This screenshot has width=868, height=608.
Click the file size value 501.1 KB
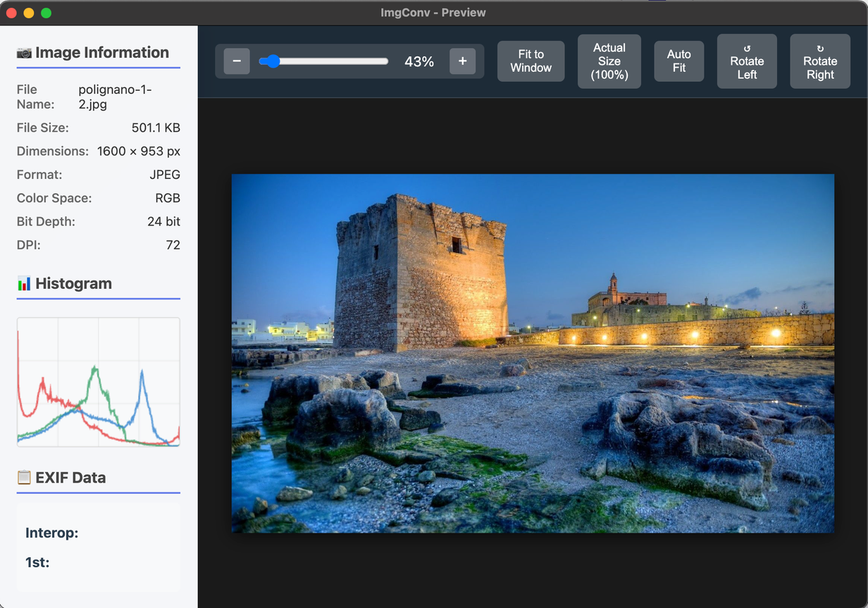(x=156, y=128)
